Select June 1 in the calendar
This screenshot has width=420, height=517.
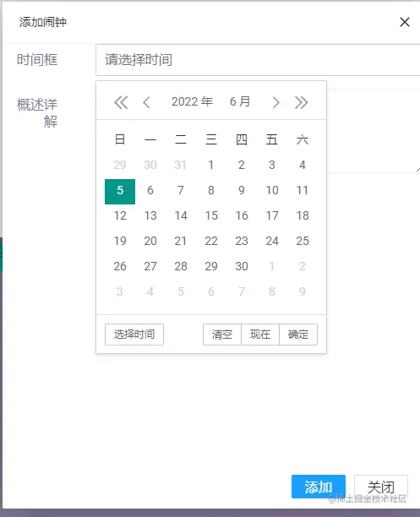pyautogui.click(x=211, y=165)
